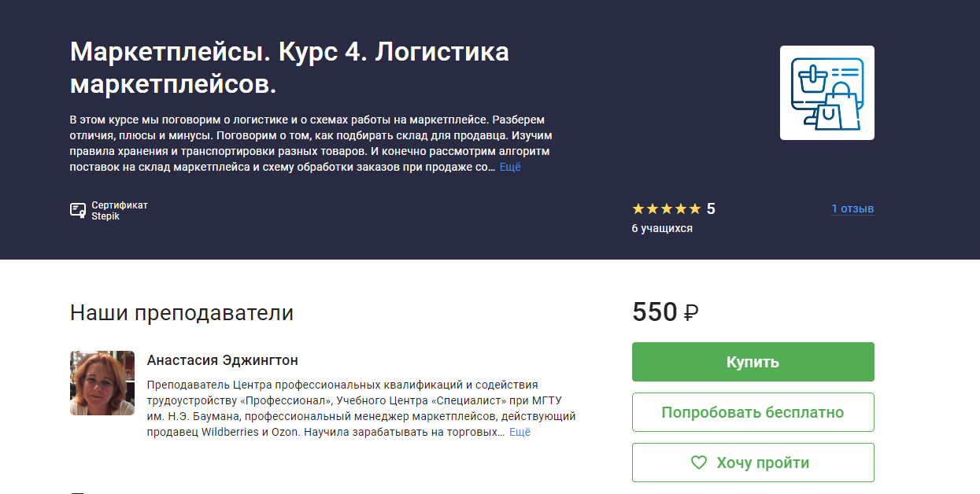980x494 pixels.
Task: Click the 6 учащихся learner count
Action: coord(662,229)
